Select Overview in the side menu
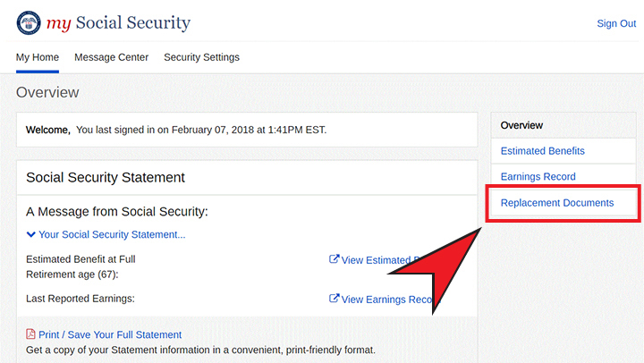 [521, 125]
